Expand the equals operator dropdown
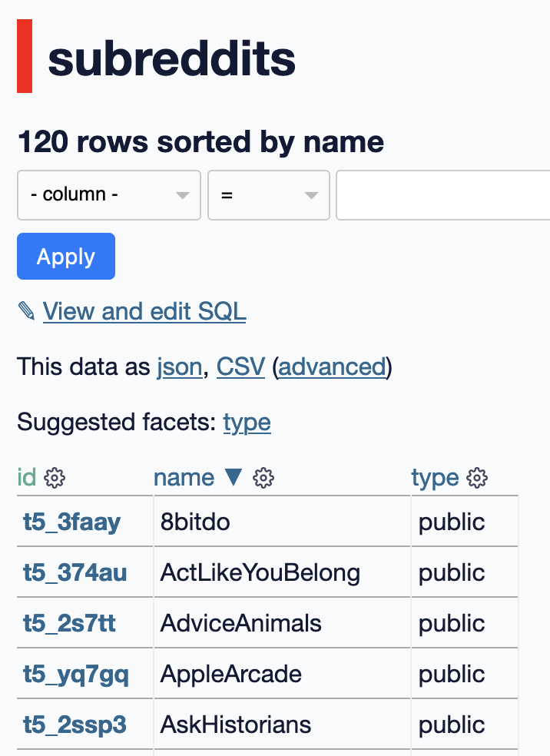The image size is (550, 756). point(269,195)
